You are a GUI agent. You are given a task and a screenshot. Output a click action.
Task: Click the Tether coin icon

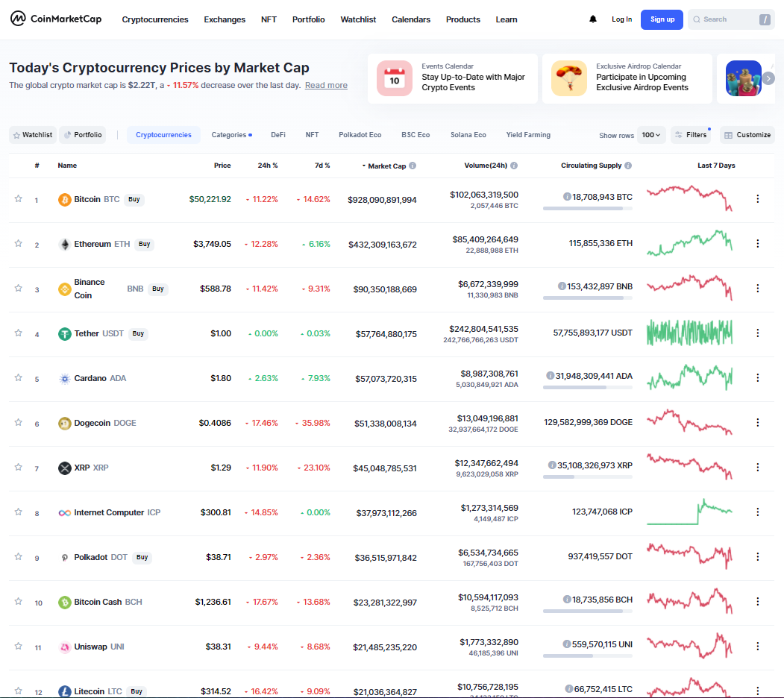point(64,333)
